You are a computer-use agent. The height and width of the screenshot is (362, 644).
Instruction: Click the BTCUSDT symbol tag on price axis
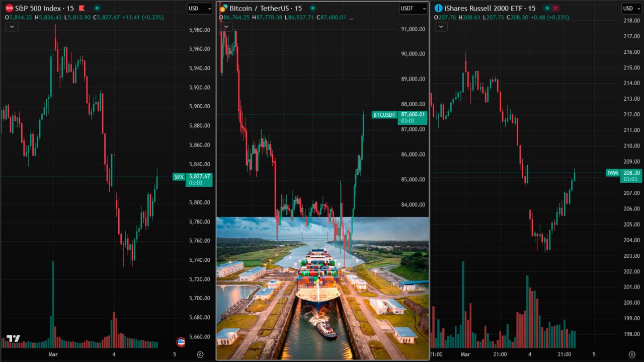coord(384,115)
